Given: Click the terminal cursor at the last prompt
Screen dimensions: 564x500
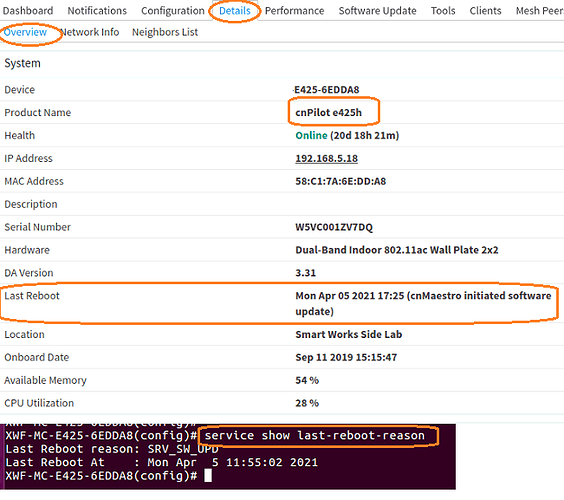Looking at the screenshot, I should 208,476.
